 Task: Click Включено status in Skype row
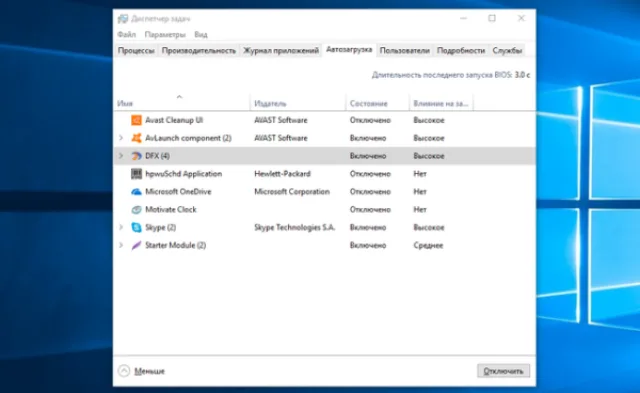click(368, 227)
